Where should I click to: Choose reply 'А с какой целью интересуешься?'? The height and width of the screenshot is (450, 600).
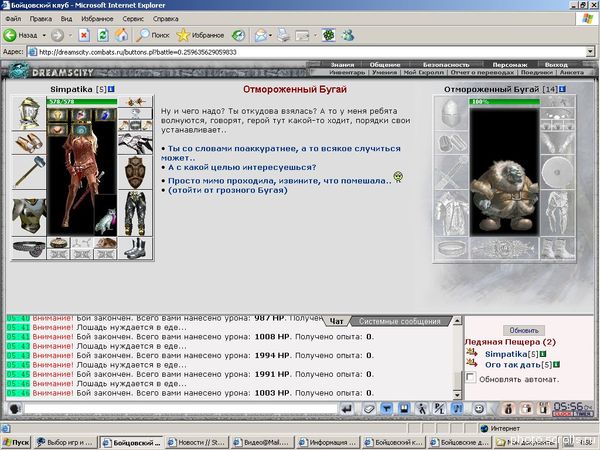pyautogui.click(x=242, y=167)
